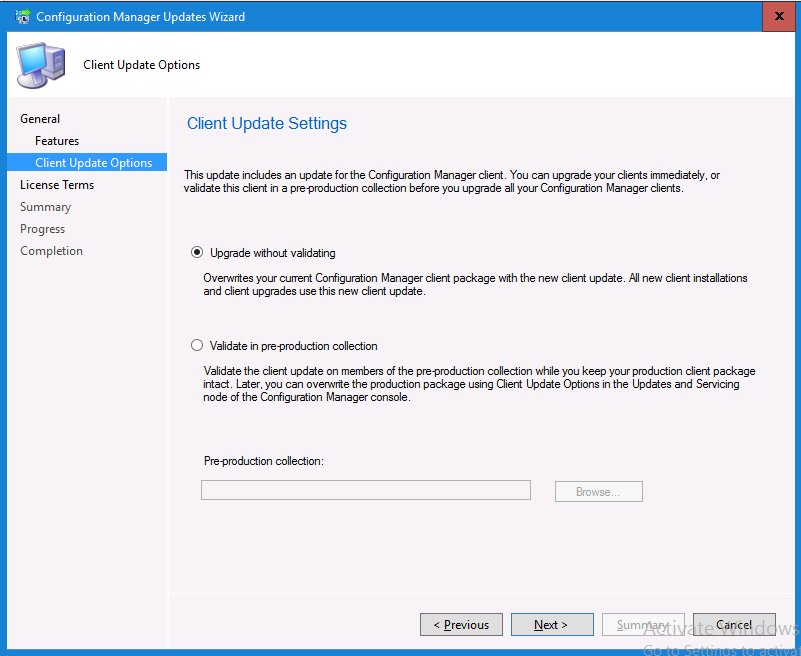Click the computer icon in header
Screen dimensions: 801x656
(41, 65)
